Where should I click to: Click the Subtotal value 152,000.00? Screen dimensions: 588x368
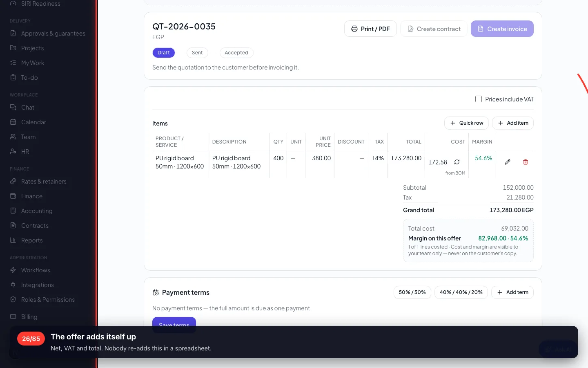518,188
